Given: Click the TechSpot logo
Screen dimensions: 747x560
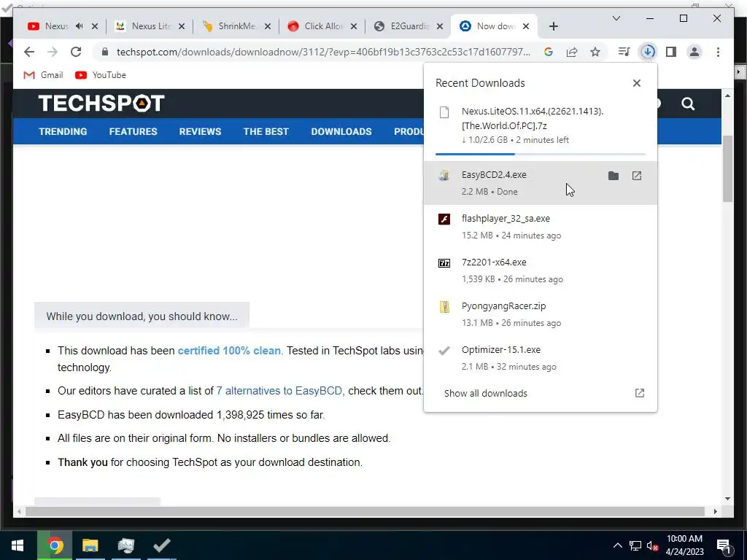Looking at the screenshot, I should point(101,104).
